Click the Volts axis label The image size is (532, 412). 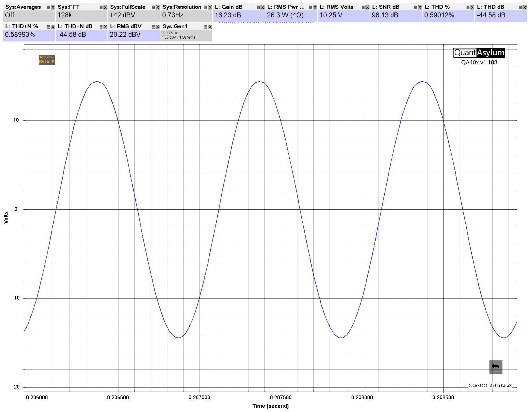[6, 218]
